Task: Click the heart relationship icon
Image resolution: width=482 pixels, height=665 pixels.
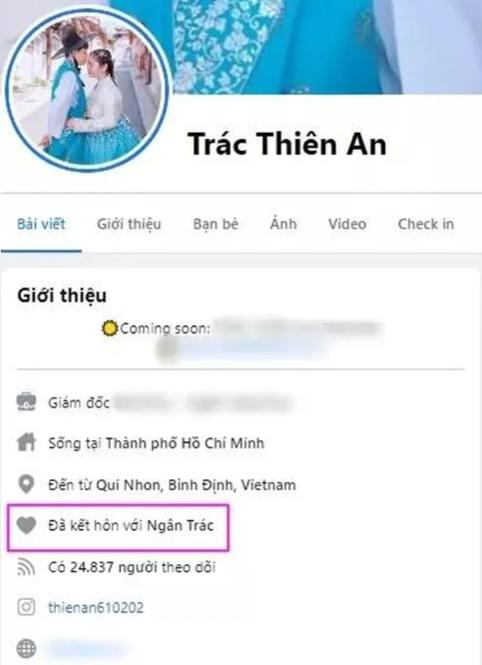Action: pos(26,525)
